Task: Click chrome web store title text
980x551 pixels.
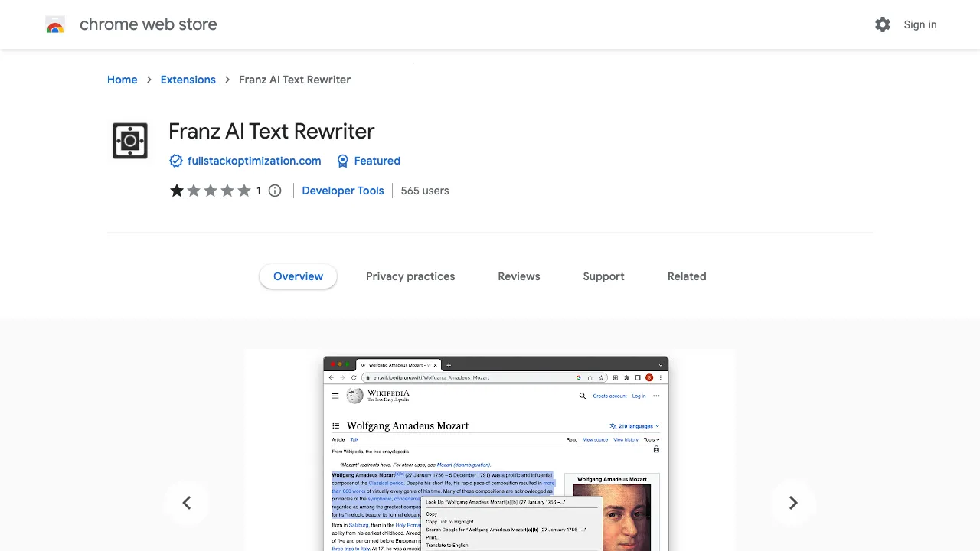Action: (x=149, y=24)
